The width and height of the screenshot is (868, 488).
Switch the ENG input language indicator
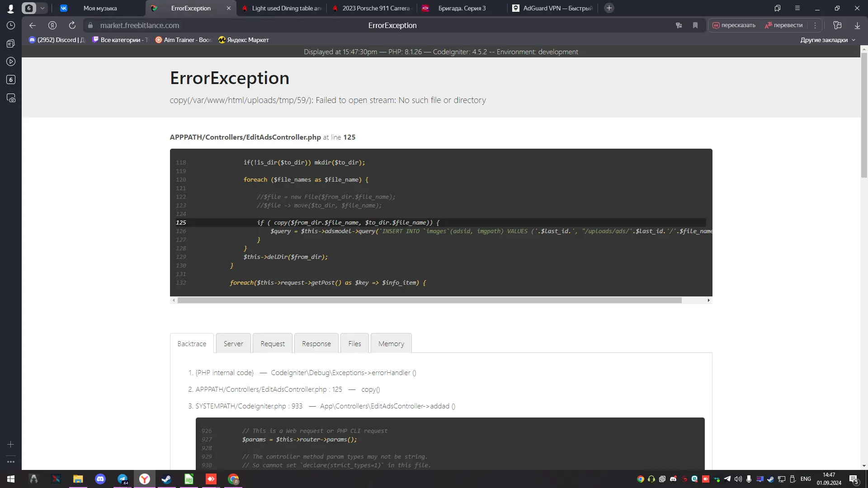pos(806,479)
